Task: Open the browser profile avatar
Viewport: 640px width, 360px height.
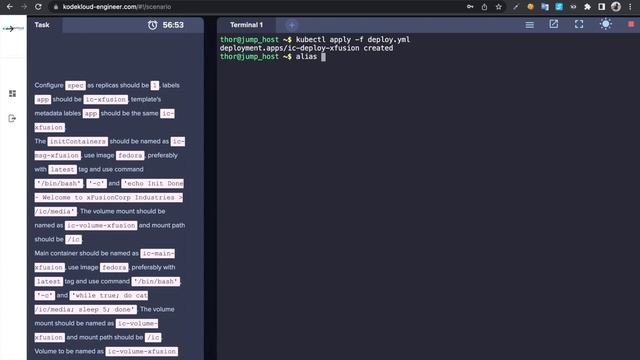Action: (616, 7)
